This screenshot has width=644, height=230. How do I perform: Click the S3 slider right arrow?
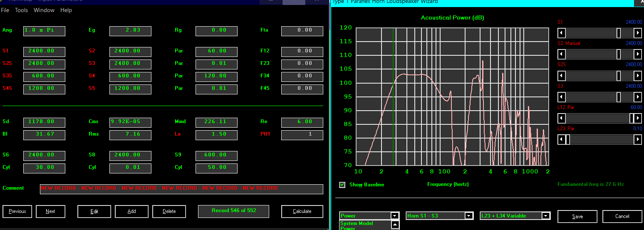coord(638,97)
